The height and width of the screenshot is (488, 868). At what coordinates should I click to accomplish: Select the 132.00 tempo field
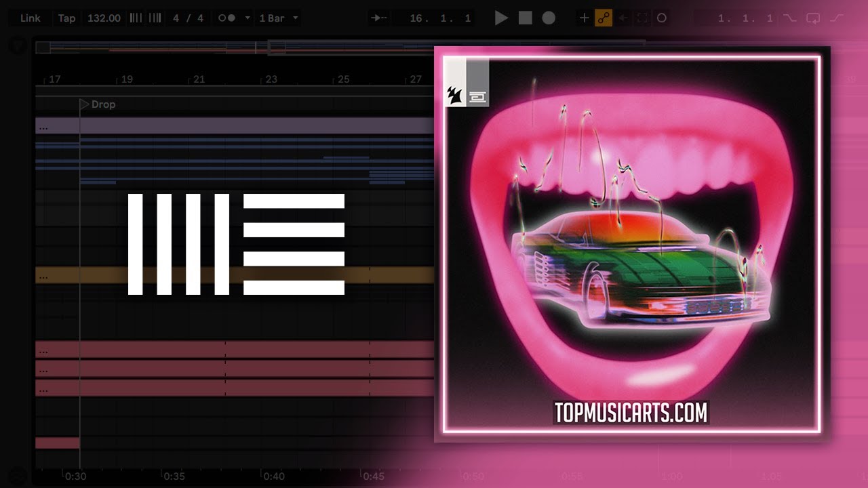pos(104,18)
